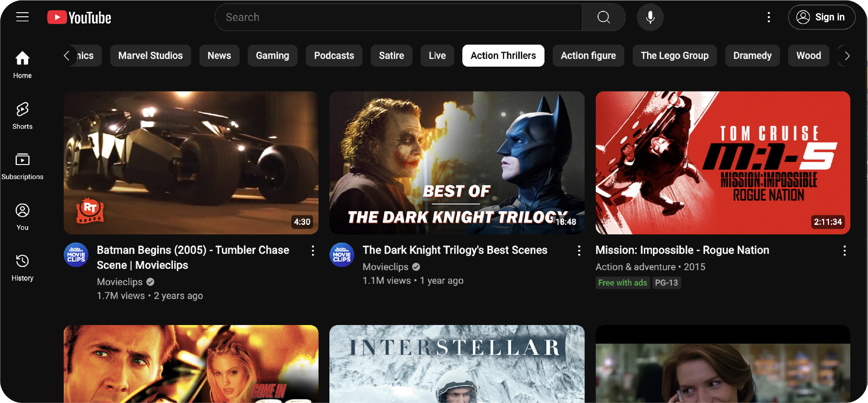The width and height of the screenshot is (868, 403).
Task: Open the Gone in 60 Seconds thumbnail
Action: (x=191, y=364)
